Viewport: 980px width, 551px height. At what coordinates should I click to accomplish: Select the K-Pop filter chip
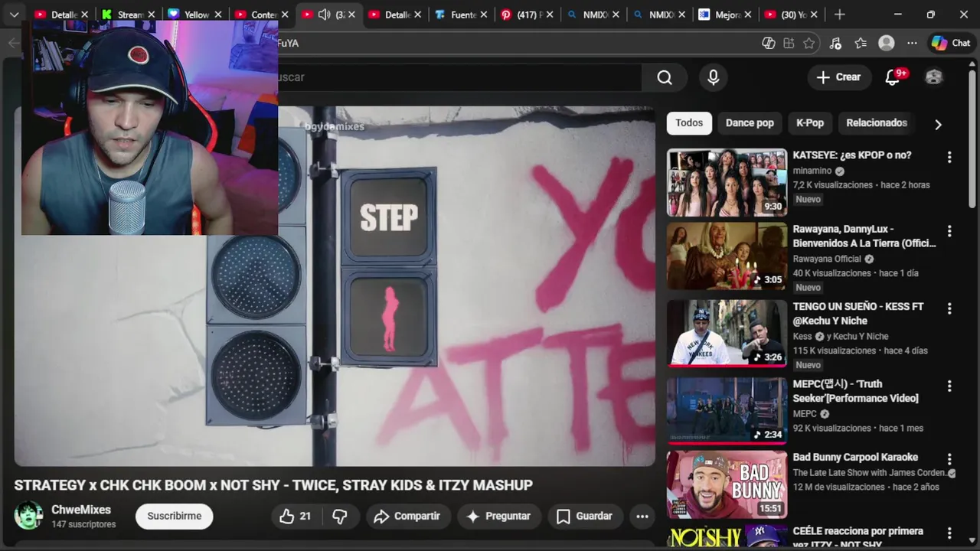click(x=810, y=122)
